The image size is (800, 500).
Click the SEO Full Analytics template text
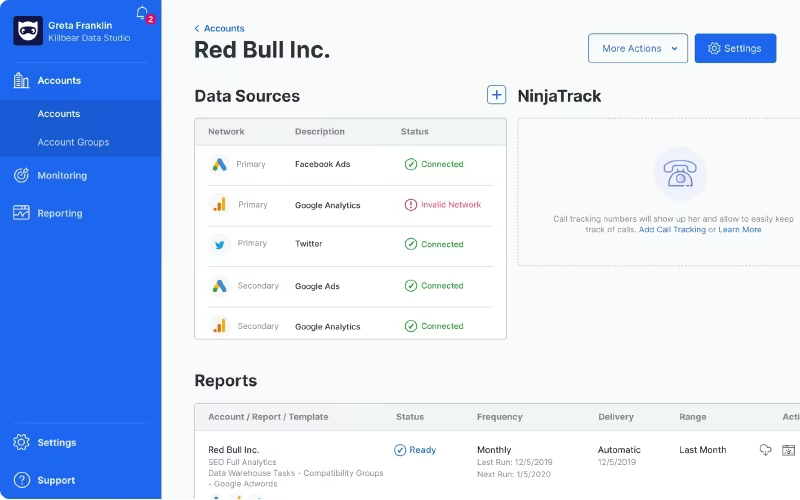coord(242,462)
